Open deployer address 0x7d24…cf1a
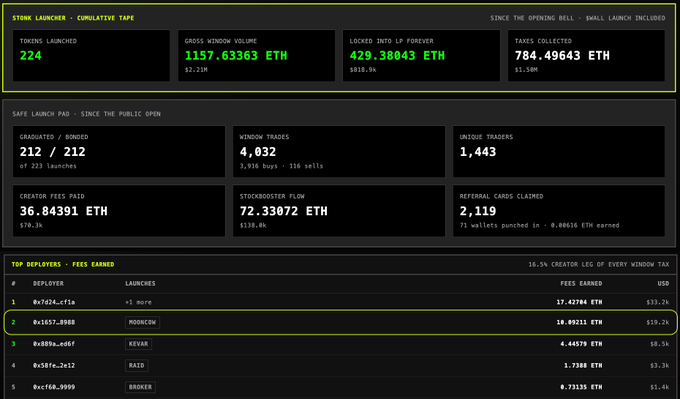680x399 pixels. tap(54, 302)
